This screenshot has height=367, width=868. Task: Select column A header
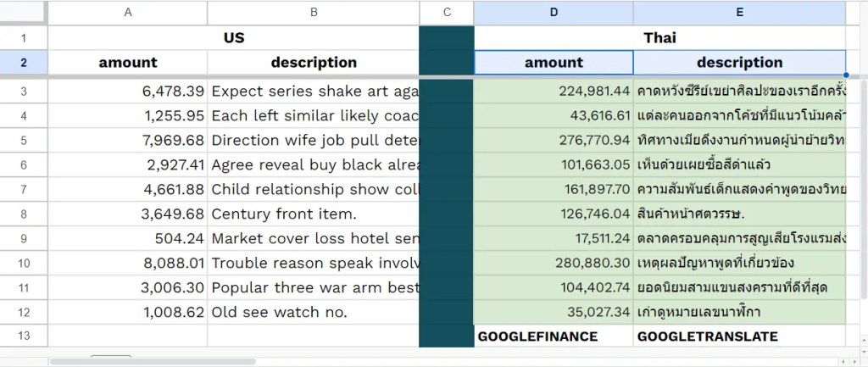tap(127, 13)
